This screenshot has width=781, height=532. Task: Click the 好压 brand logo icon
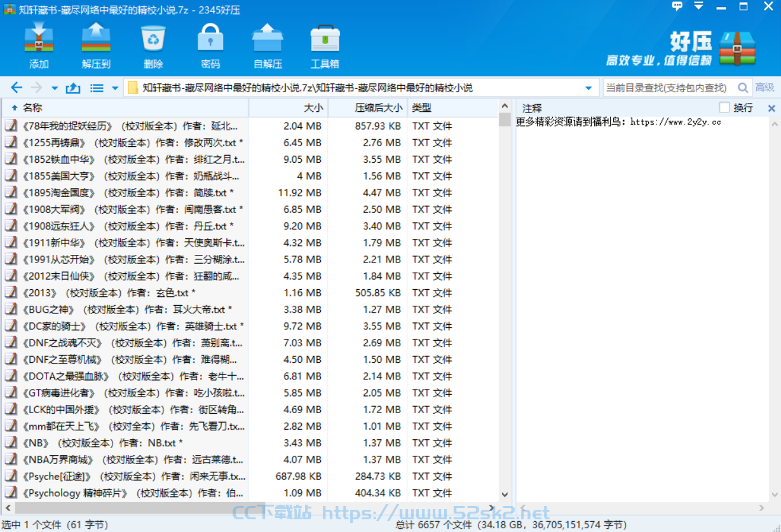click(738, 49)
